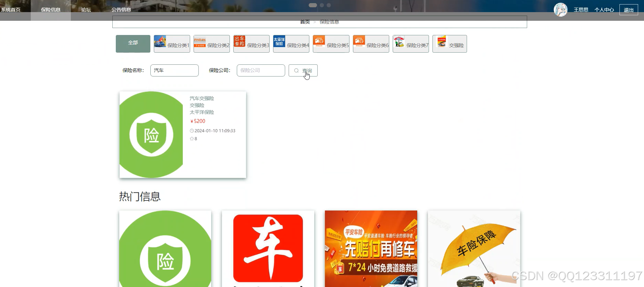The height and width of the screenshot is (287, 644).
Task: Click the clock icon beside 2024-01-10
Action: point(192,131)
